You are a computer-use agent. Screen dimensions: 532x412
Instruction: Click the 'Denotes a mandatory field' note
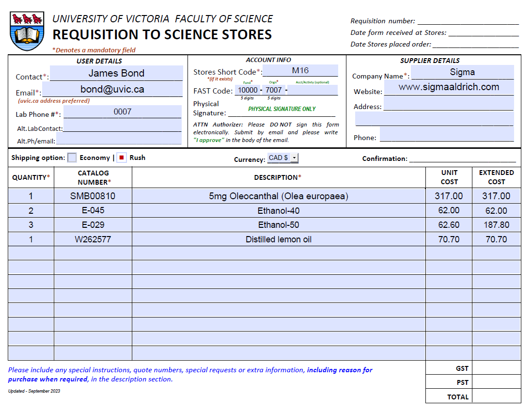click(94, 50)
